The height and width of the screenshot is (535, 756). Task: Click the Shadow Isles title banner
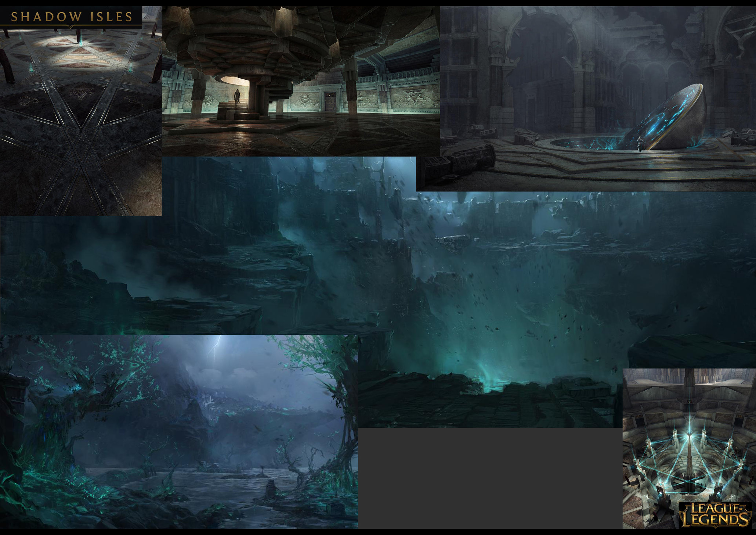point(71,17)
